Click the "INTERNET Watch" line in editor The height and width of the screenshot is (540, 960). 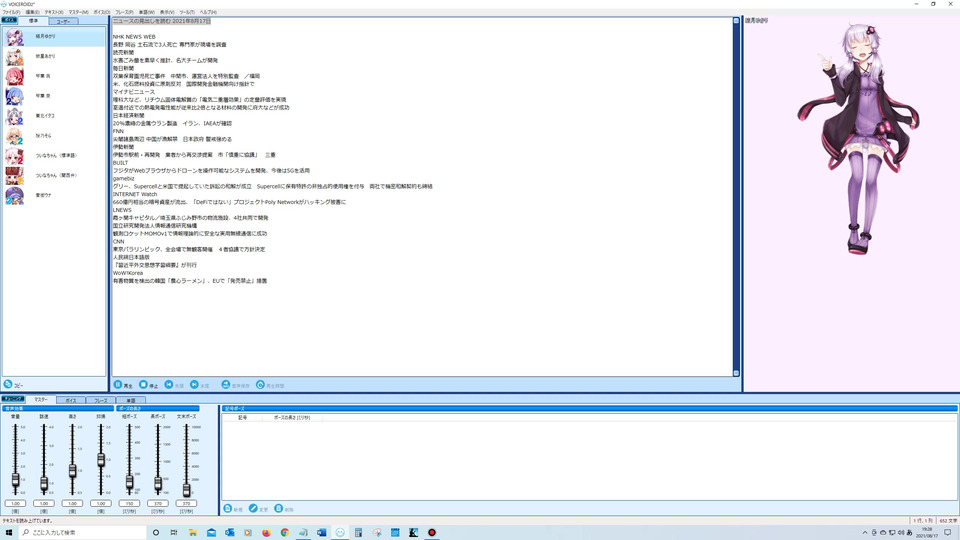[135, 194]
